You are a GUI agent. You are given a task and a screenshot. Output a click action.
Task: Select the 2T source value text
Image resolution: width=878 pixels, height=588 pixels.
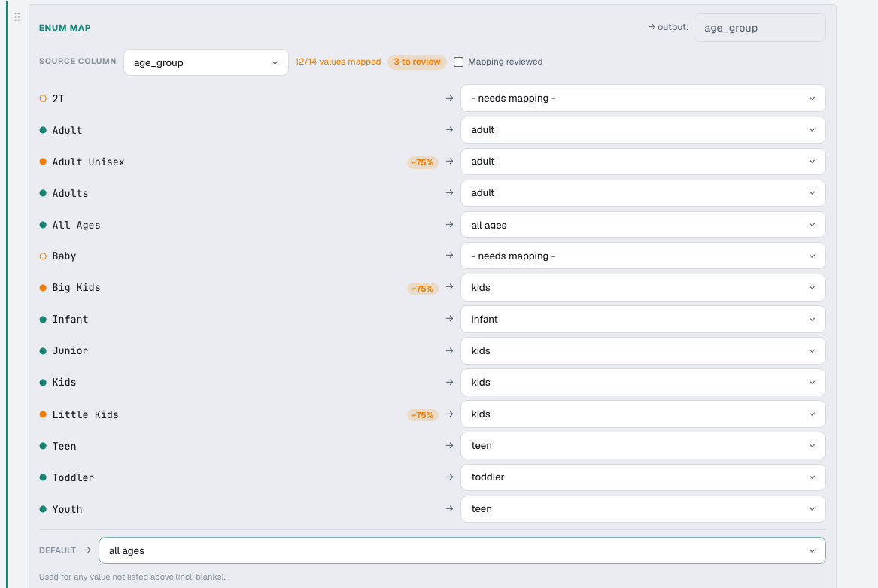point(58,99)
